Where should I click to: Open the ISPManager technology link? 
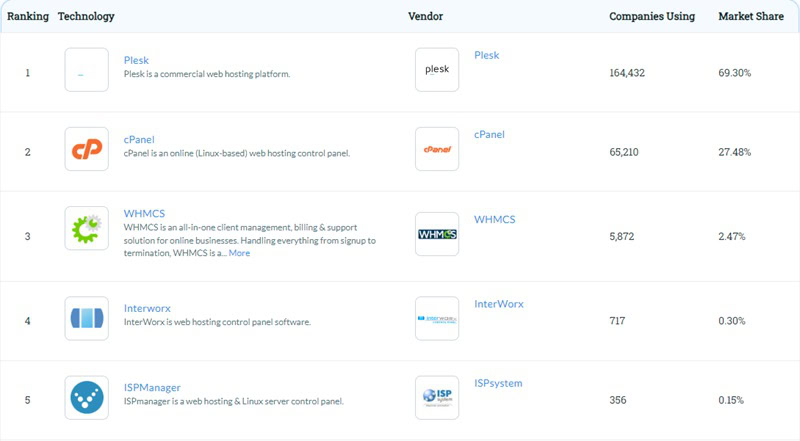point(152,387)
